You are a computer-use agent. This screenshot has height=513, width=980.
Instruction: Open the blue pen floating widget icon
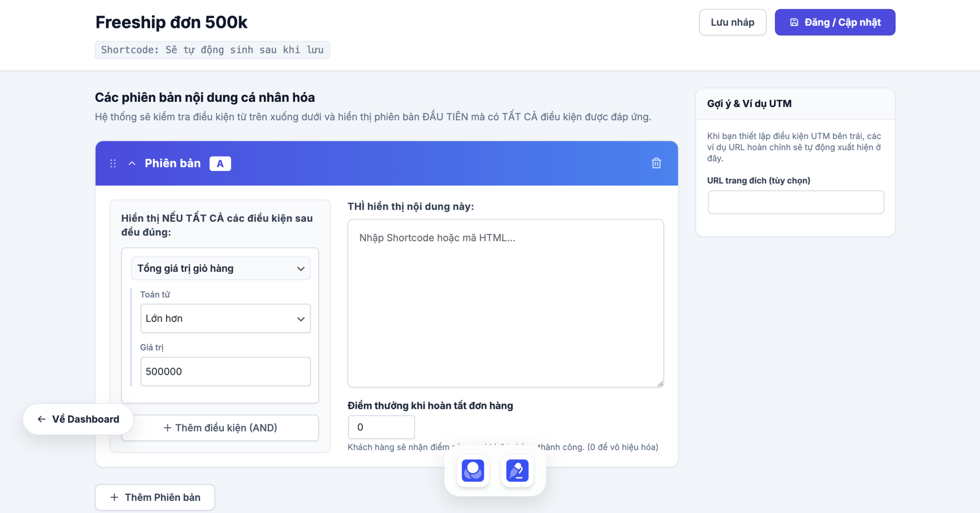517,471
